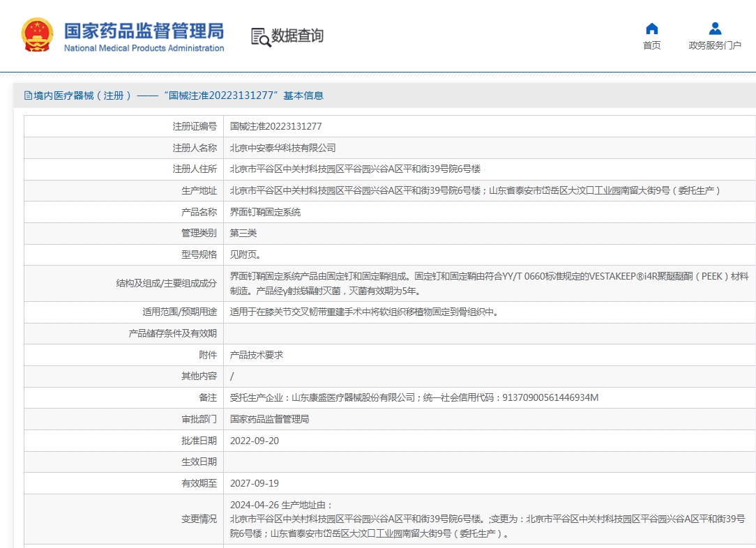Viewport: 756px width, 548px height.
Task: Click National Medical Products Administration text
Action: point(144,48)
